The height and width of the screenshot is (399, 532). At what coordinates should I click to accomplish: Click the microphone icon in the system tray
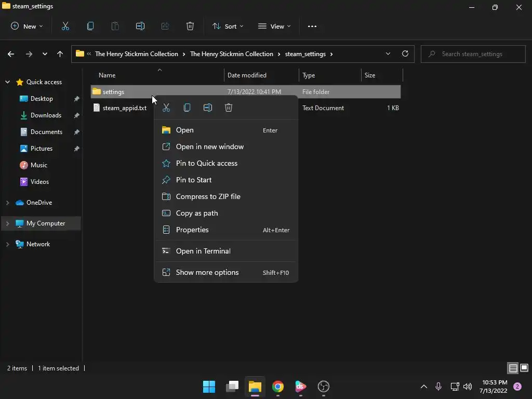click(x=438, y=387)
